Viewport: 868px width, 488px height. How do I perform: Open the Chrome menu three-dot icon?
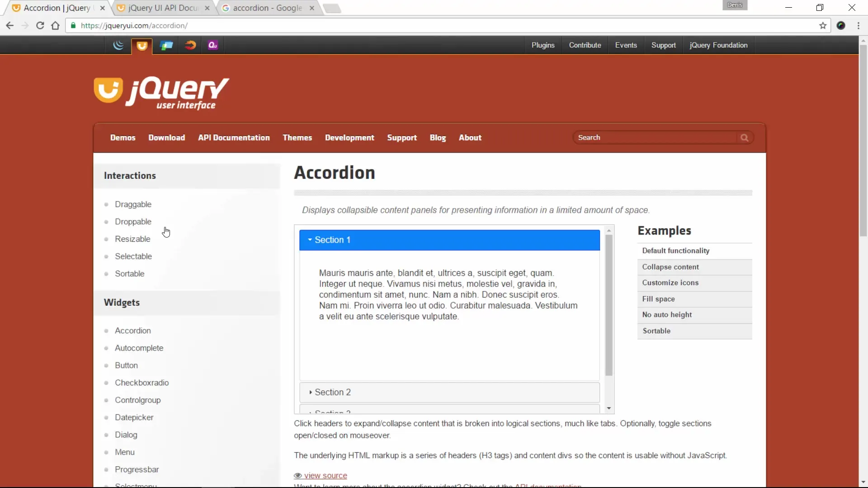pyautogui.click(x=858, y=26)
